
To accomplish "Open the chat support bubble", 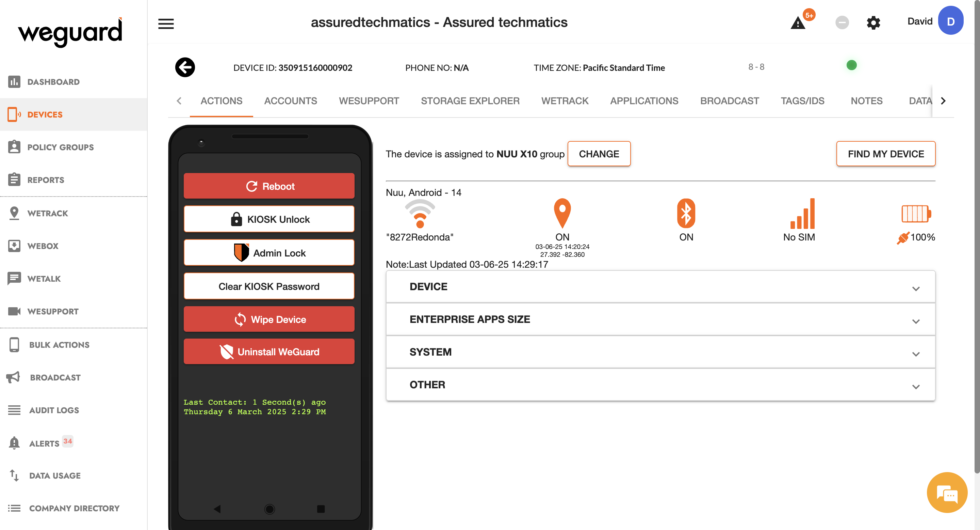I will [x=947, y=493].
